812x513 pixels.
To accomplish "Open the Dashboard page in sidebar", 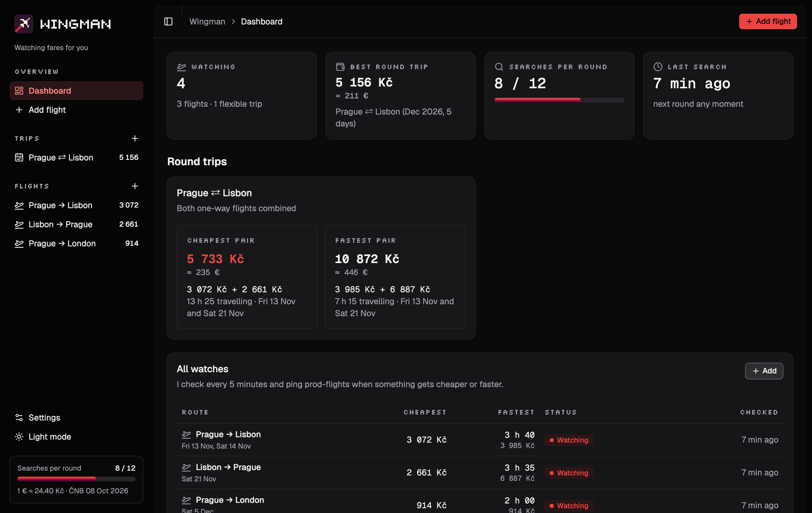I will tap(76, 91).
